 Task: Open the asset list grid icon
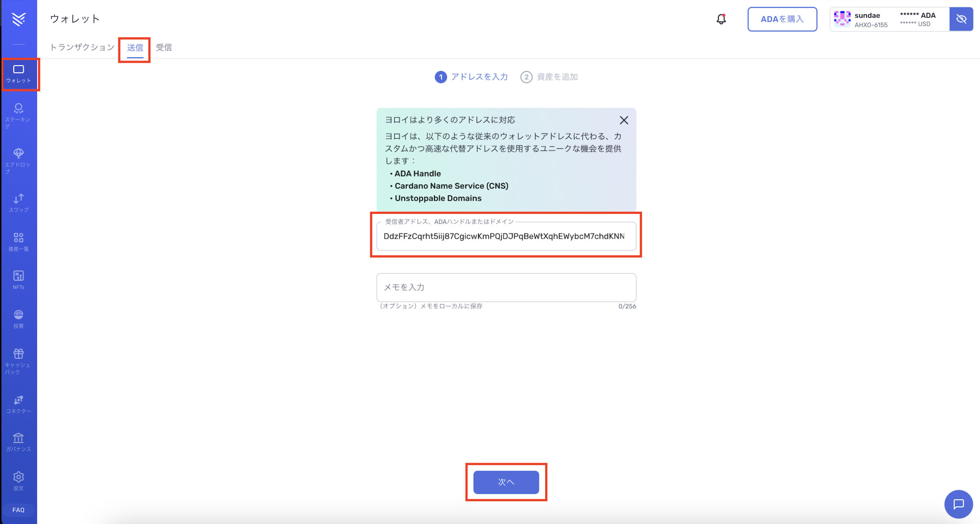point(18,242)
